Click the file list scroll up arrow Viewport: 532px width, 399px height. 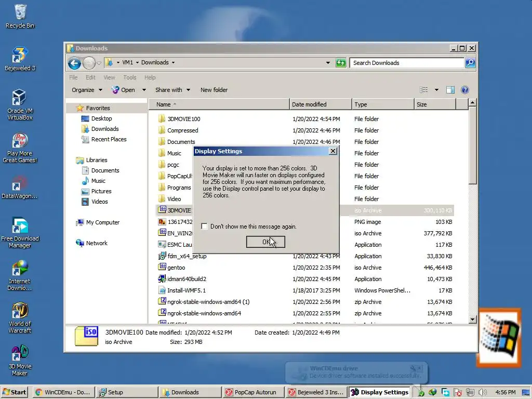coord(472,102)
